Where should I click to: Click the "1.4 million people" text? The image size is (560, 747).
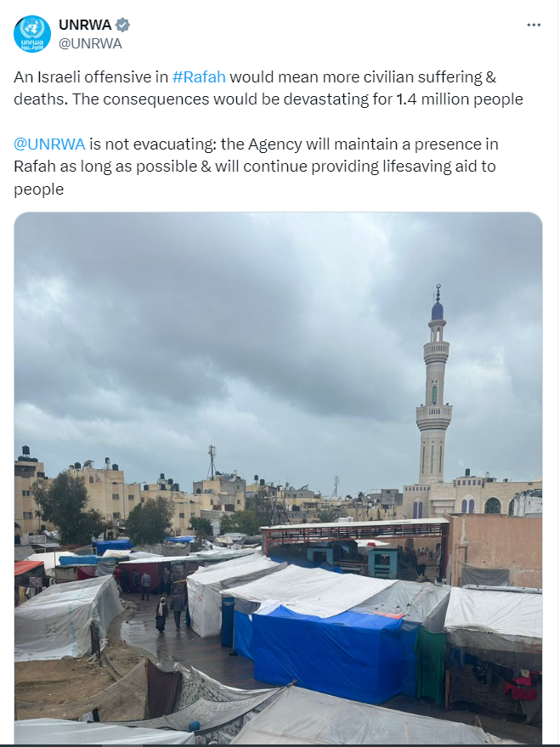[460, 99]
